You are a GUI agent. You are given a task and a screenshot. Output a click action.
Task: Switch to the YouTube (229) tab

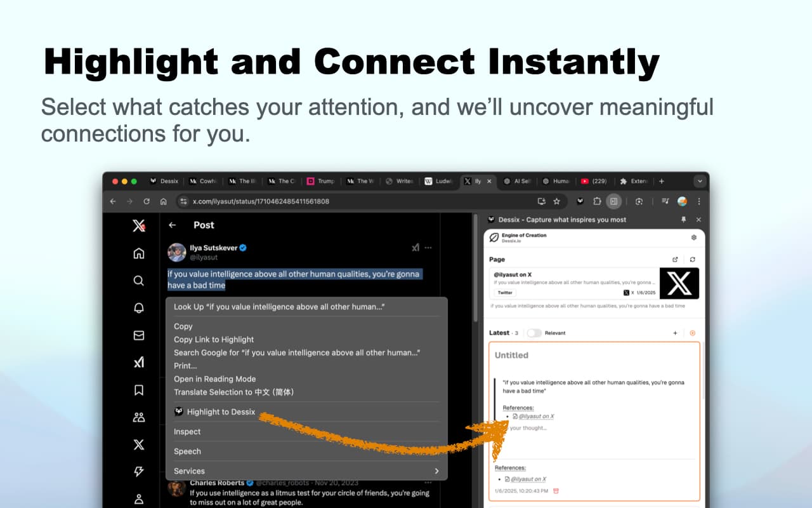pos(594,181)
